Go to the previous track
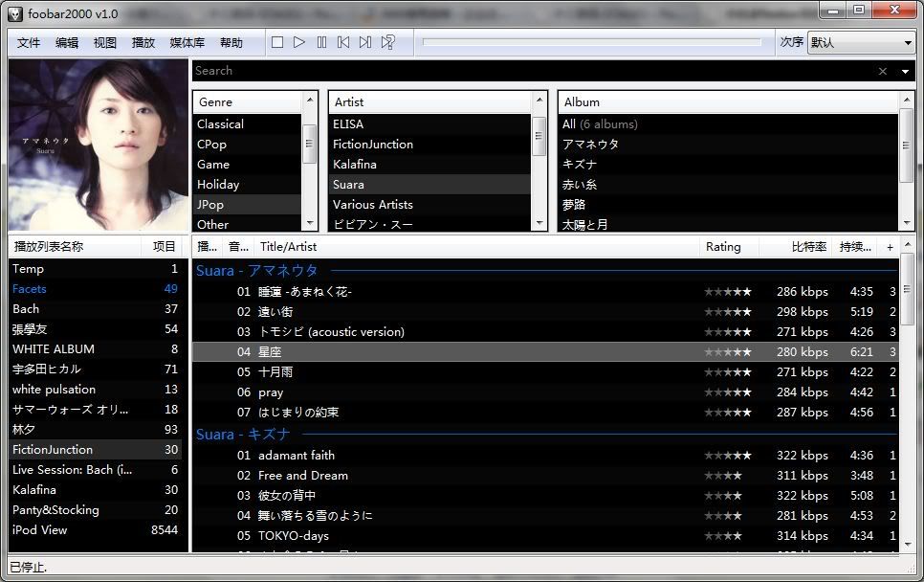The image size is (924, 582). coord(343,42)
